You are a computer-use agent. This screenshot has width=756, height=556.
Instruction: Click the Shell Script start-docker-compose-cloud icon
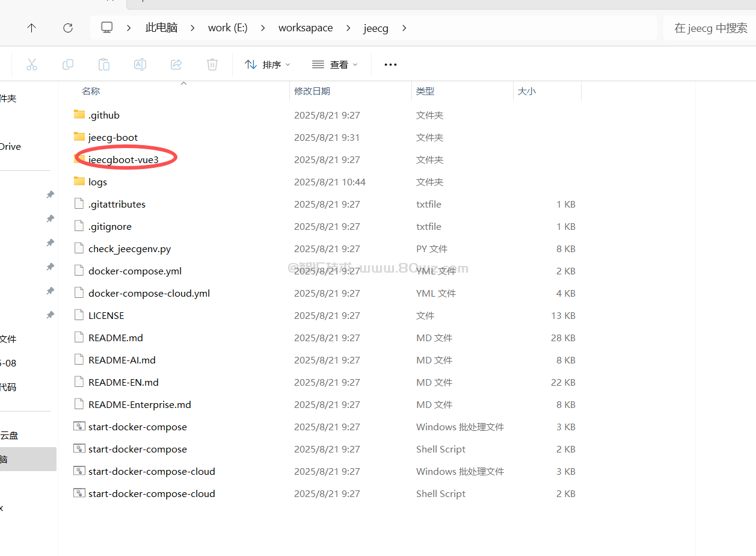79,493
